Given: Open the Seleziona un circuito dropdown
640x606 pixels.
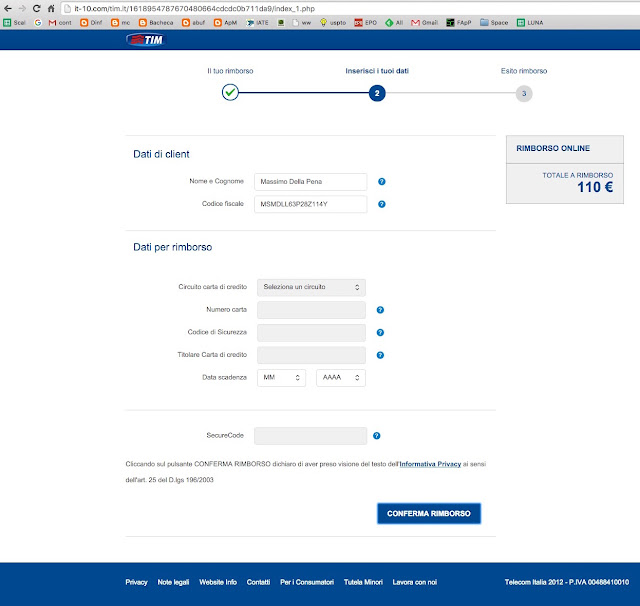Looking at the screenshot, I should pos(311,287).
